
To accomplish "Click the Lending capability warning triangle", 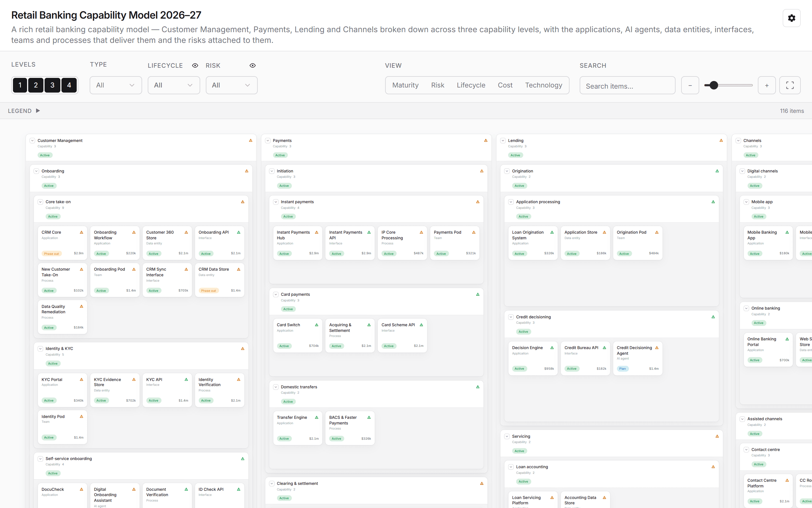I will click(721, 141).
